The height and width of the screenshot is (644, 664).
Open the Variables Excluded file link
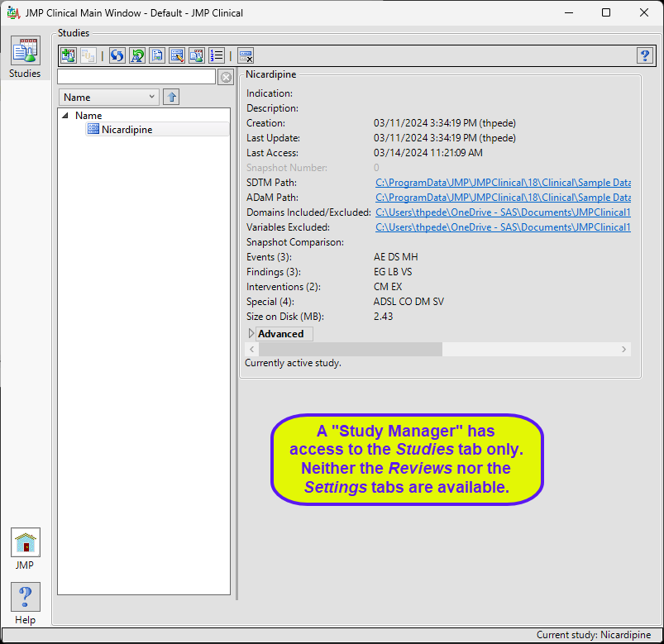click(x=503, y=227)
